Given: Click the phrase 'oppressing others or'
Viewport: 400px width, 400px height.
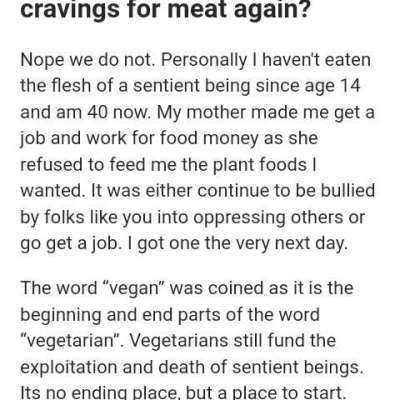Looking at the screenshot, I should pos(279,218).
